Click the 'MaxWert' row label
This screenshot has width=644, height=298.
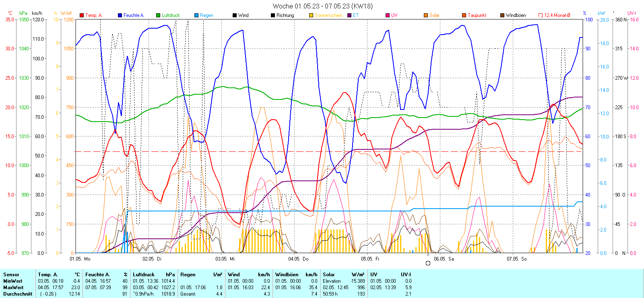pyautogui.click(x=13, y=288)
